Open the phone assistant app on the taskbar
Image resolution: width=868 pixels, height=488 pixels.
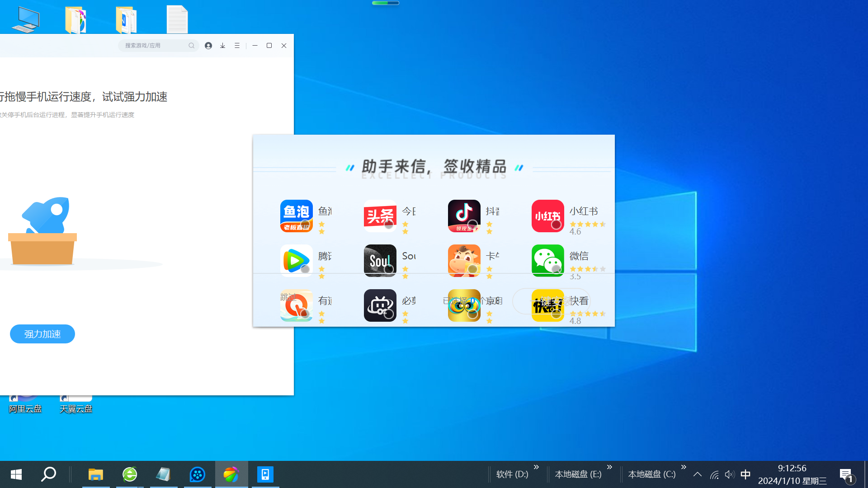265,474
